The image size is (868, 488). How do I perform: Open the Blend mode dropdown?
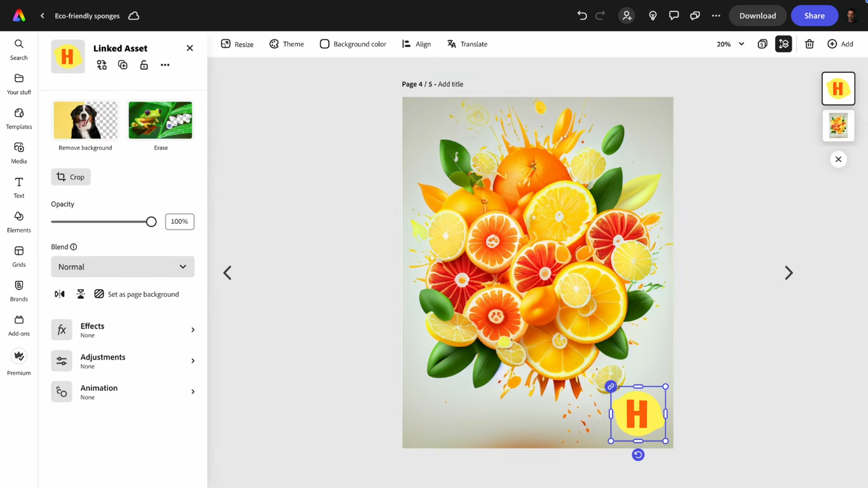[123, 267]
